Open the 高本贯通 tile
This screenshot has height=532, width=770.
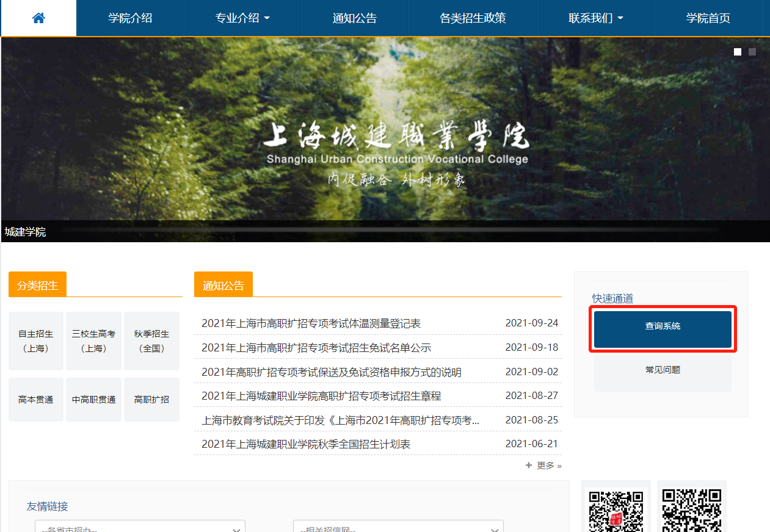pos(36,400)
